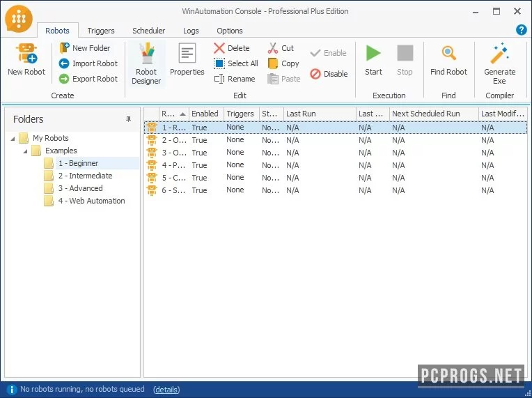Pin the Folders panel
This screenshot has width=532, height=398.
128,119
